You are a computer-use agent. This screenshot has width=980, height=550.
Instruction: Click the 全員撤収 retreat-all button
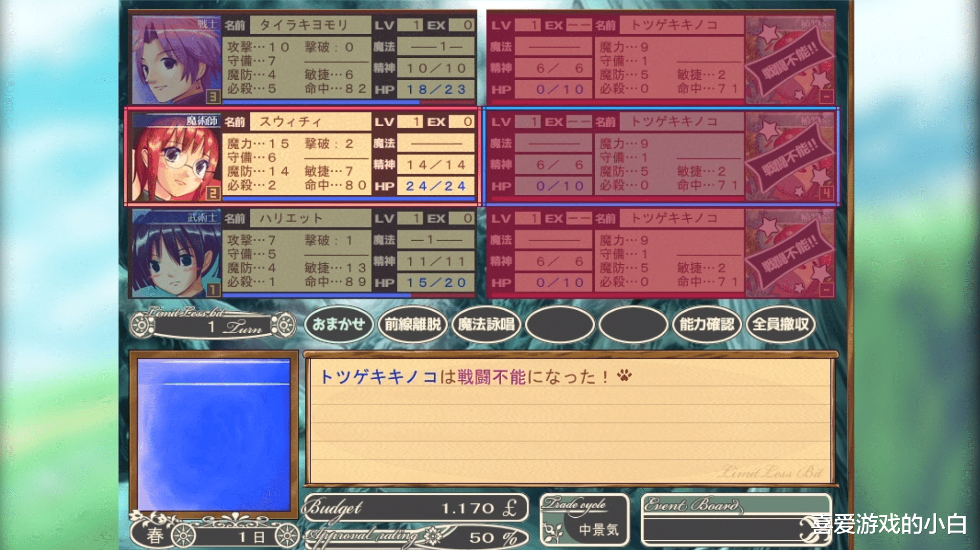pos(780,324)
